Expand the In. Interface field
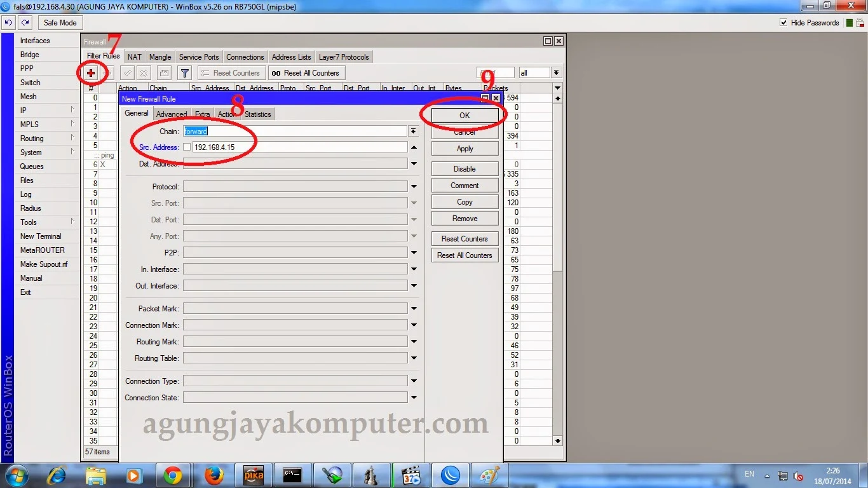Screen dimensions: 868x488 click(414, 269)
